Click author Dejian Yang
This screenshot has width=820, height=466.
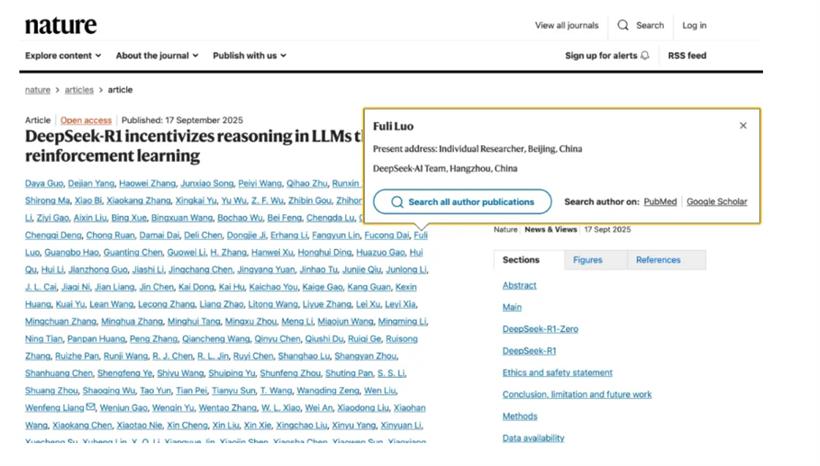[91, 184]
